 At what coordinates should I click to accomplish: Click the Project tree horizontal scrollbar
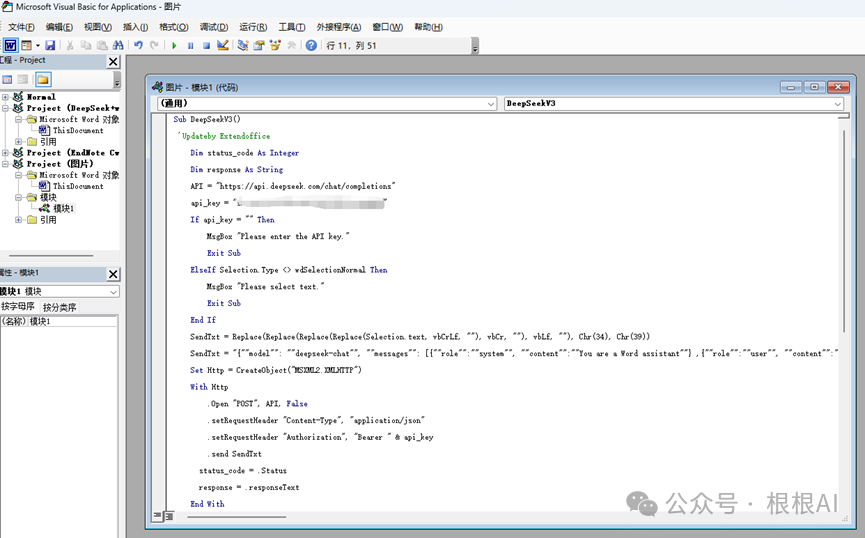coord(51,255)
